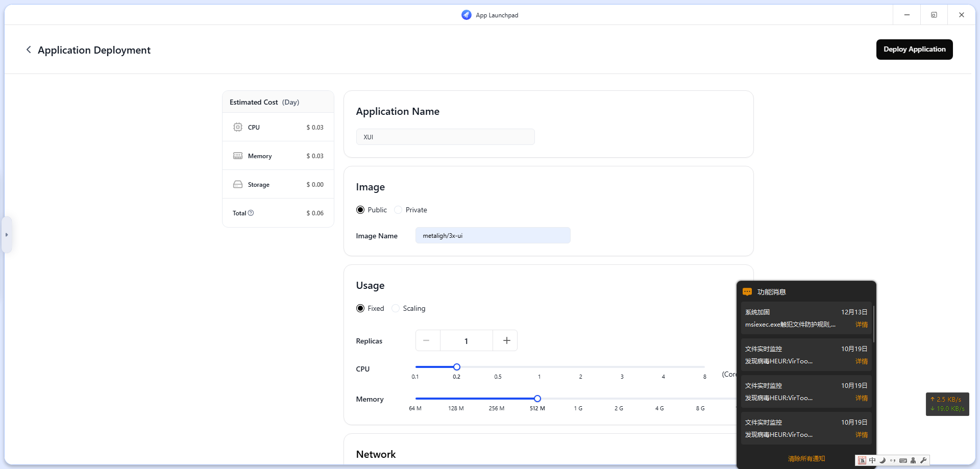Click the orange message icon beside 功能消息
980x469 pixels.
pyautogui.click(x=747, y=292)
